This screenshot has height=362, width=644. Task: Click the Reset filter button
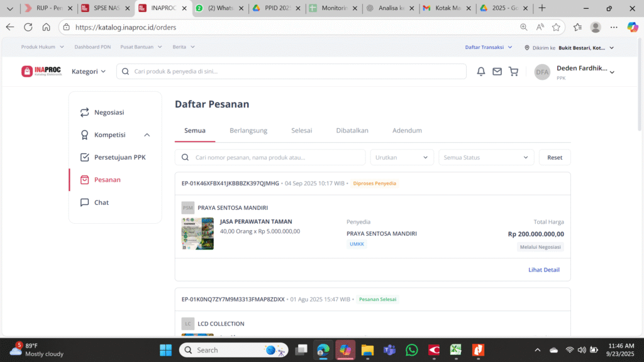point(555,157)
